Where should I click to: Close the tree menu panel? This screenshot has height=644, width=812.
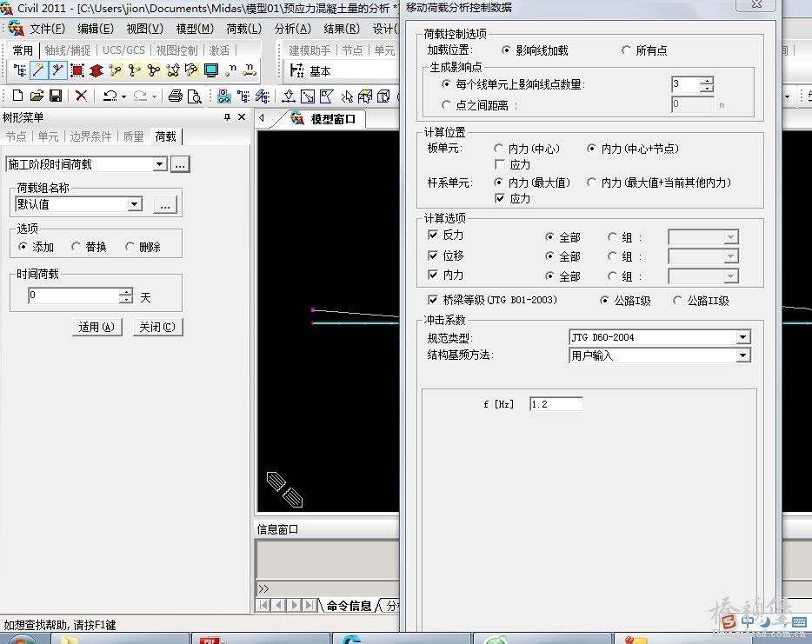click(x=242, y=117)
